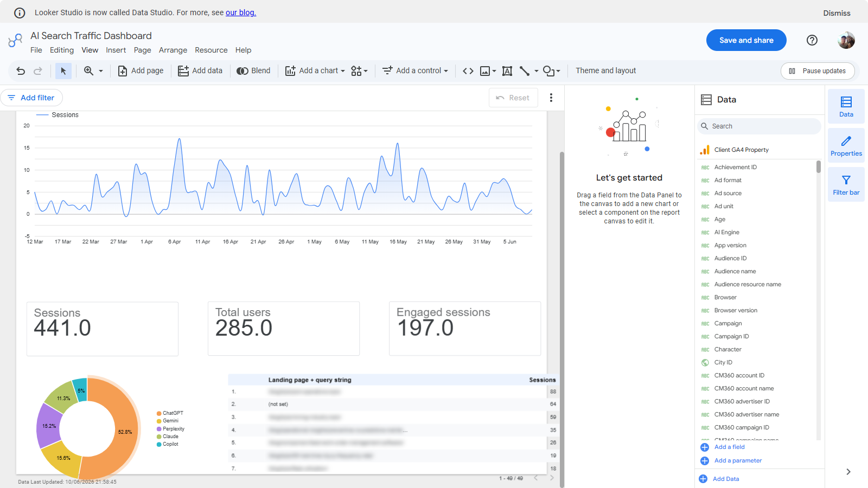Open the our blog link
This screenshot has height=488, width=868.
(241, 12)
